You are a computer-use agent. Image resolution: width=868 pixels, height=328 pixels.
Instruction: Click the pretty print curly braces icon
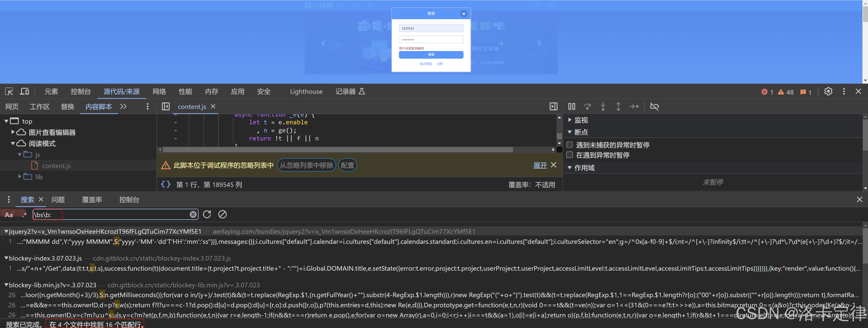coord(166,184)
